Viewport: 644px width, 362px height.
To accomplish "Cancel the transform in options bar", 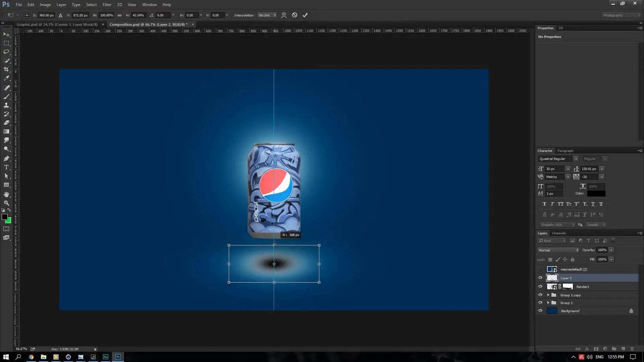I will pyautogui.click(x=294, y=15).
